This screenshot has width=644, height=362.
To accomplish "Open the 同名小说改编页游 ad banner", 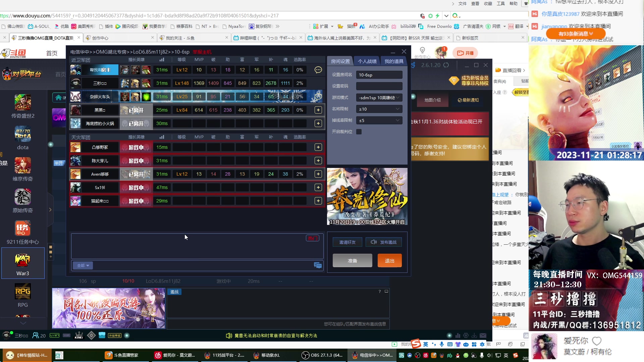I will click(108, 308).
